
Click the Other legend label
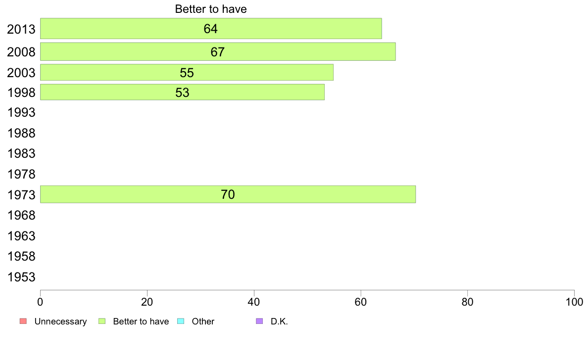tap(203, 321)
